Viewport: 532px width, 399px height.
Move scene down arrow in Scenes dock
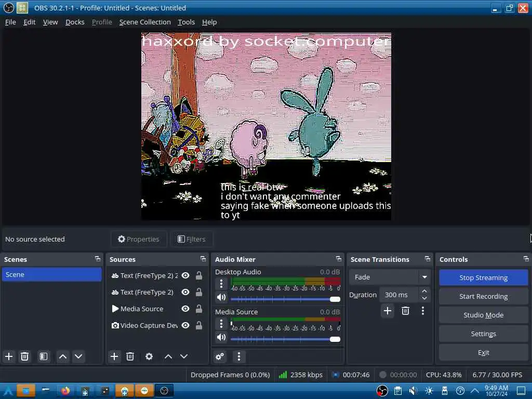(78, 356)
